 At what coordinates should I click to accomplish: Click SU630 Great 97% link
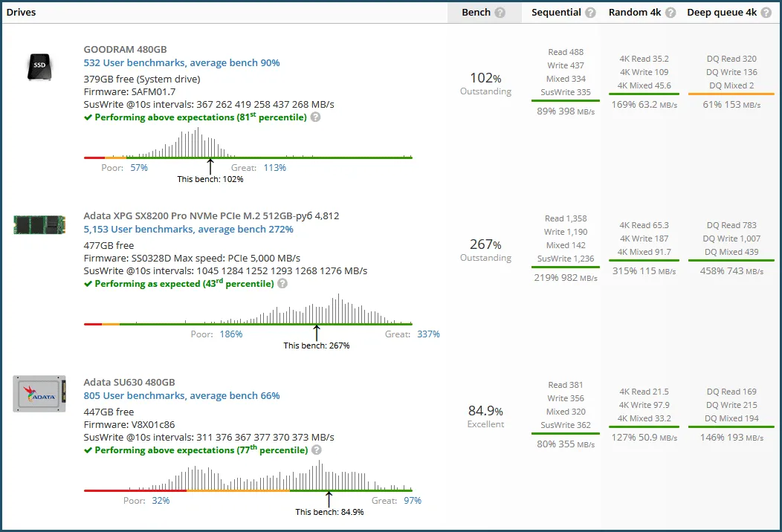click(x=413, y=501)
